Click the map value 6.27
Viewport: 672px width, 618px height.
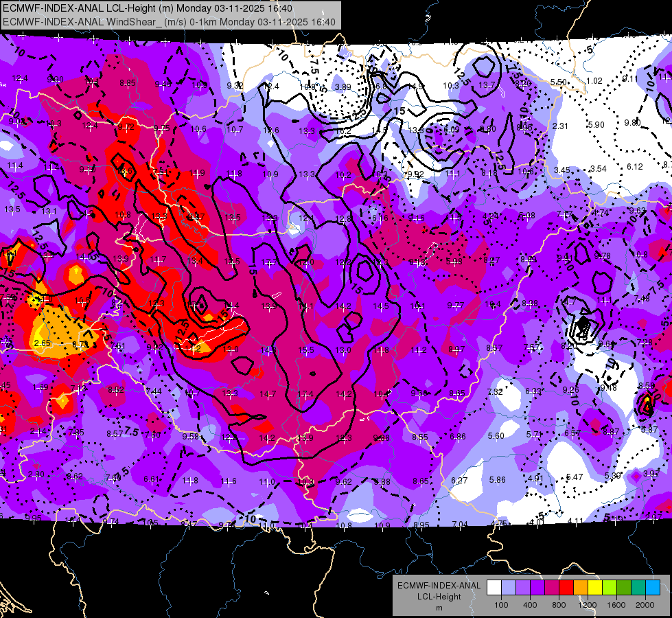click(x=459, y=481)
